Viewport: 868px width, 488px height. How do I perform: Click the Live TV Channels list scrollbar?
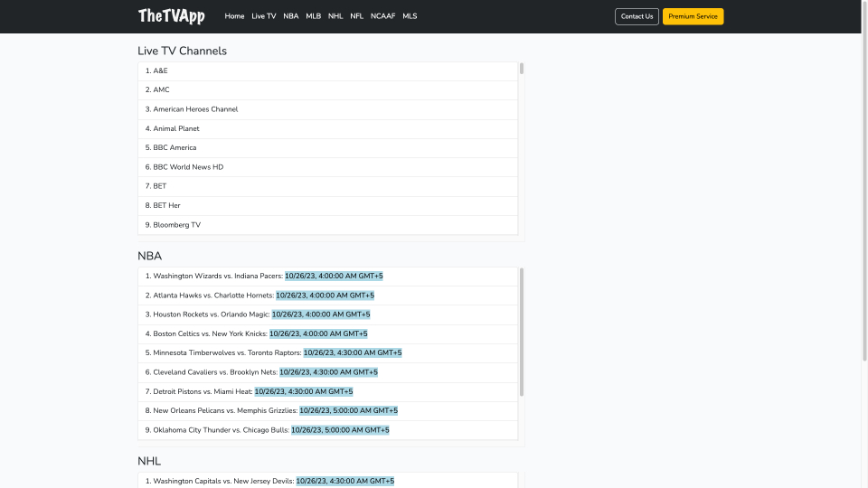click(522, 69)
